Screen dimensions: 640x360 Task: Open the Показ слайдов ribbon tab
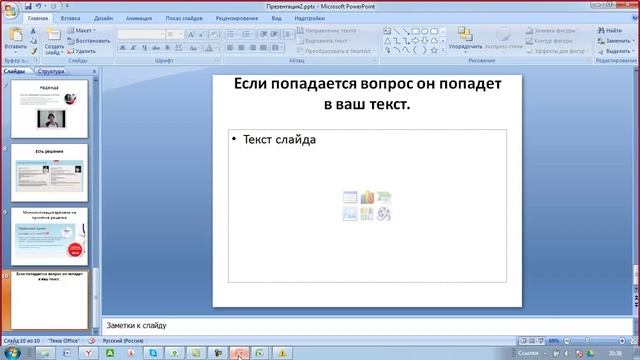click(184, 18)
